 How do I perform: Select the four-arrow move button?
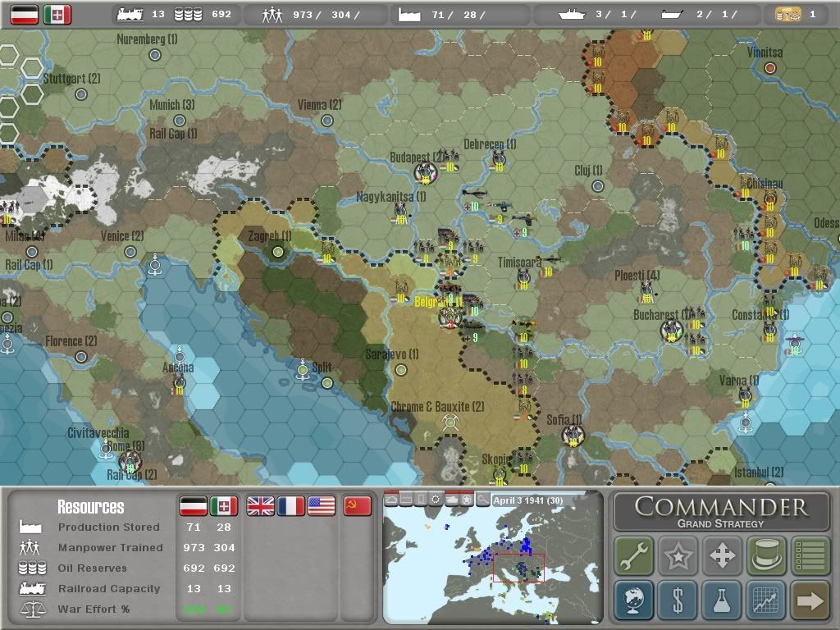click(722, 555)
